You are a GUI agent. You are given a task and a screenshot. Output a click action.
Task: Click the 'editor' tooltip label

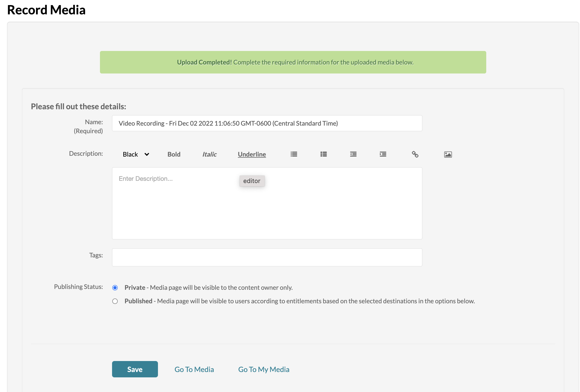coord(252,181)
